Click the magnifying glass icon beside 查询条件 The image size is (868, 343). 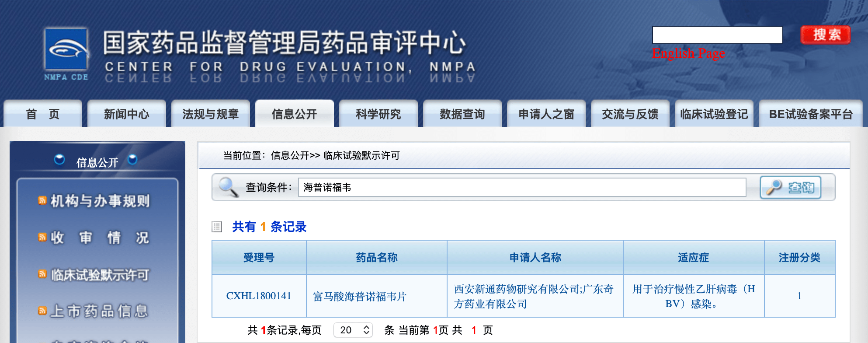coord(229,187)
